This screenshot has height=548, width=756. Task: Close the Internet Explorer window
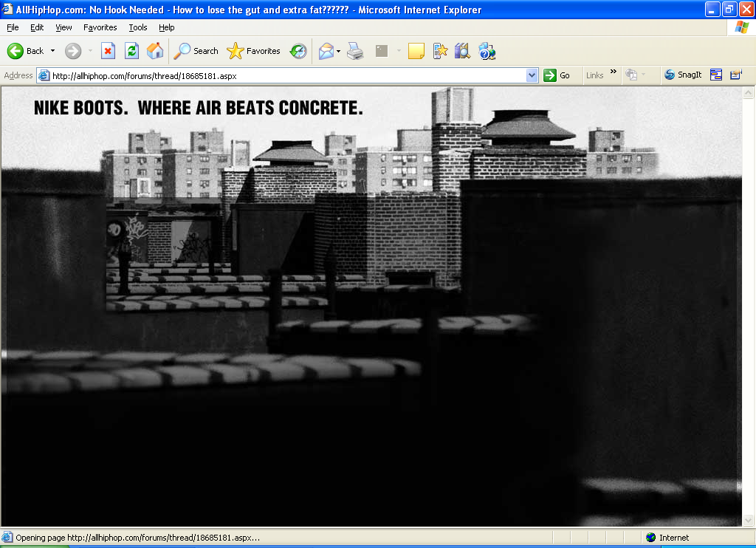[746, 9]
